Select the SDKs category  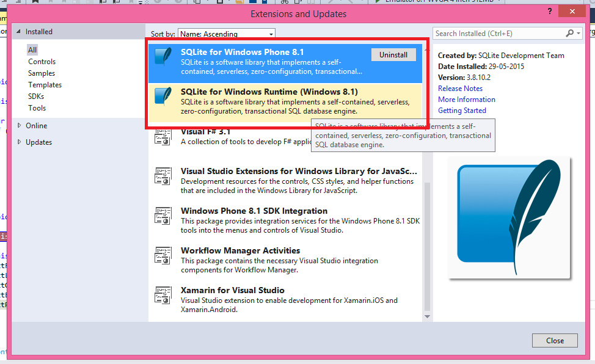pos(36,96)
